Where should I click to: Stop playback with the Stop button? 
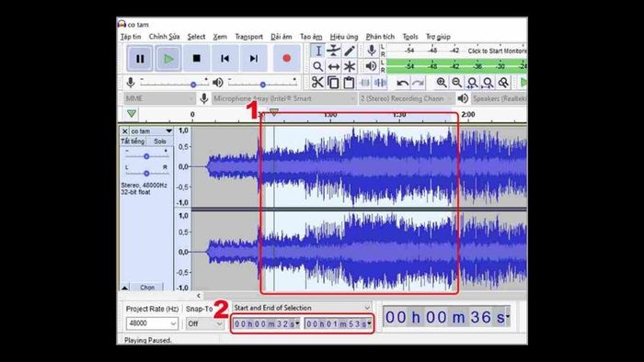pyautogui.click(x=196, y=59)
